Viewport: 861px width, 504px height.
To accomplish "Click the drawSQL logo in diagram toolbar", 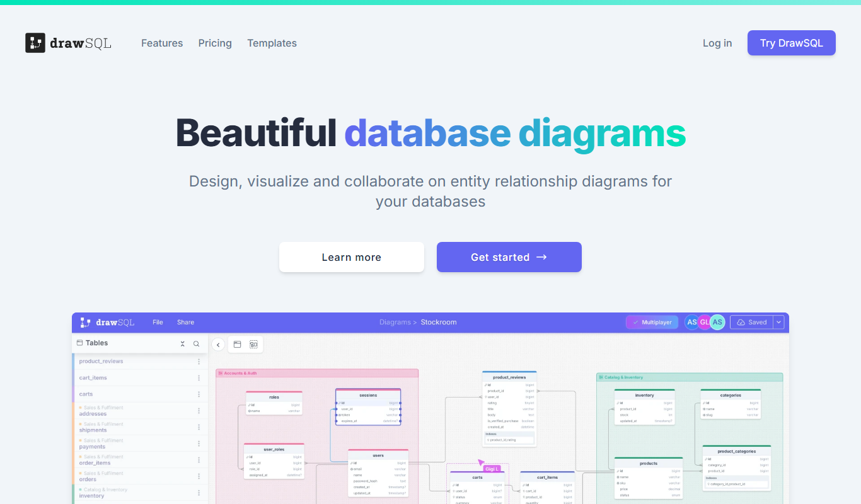I will click(x=107, y=322).
